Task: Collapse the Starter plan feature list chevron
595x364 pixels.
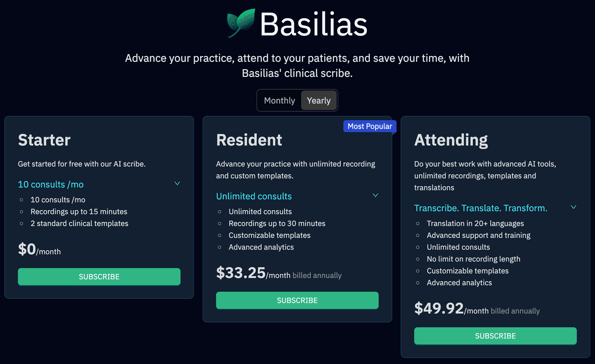Action: [177, 183]
